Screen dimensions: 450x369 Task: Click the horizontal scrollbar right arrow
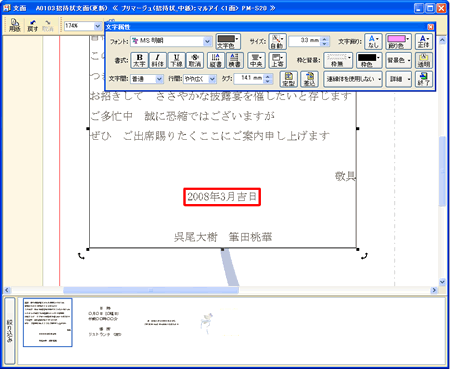pos(434,290)
